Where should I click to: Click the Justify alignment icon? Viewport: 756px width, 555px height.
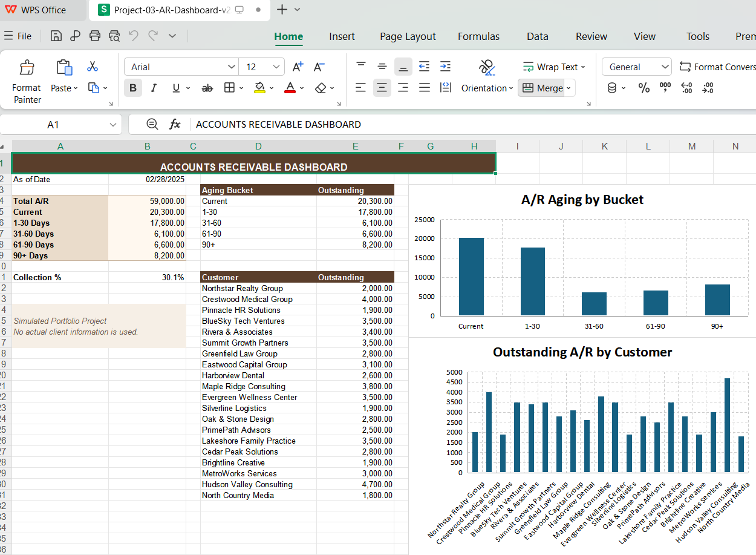click(x=425, y=88)
